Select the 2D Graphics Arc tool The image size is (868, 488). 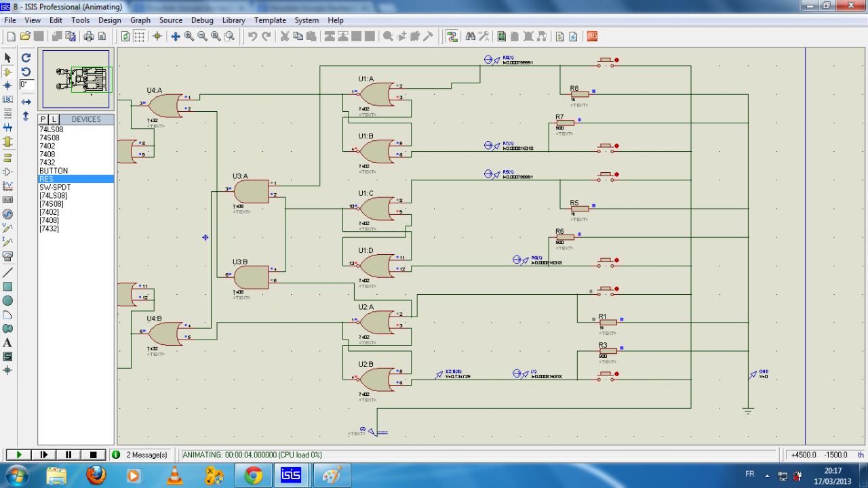point(8,314)
